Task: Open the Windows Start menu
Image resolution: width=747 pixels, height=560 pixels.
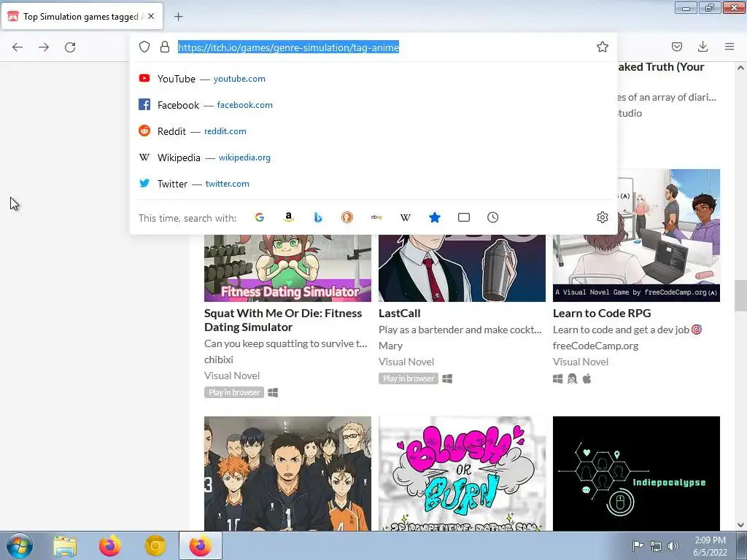Action: 20,545
